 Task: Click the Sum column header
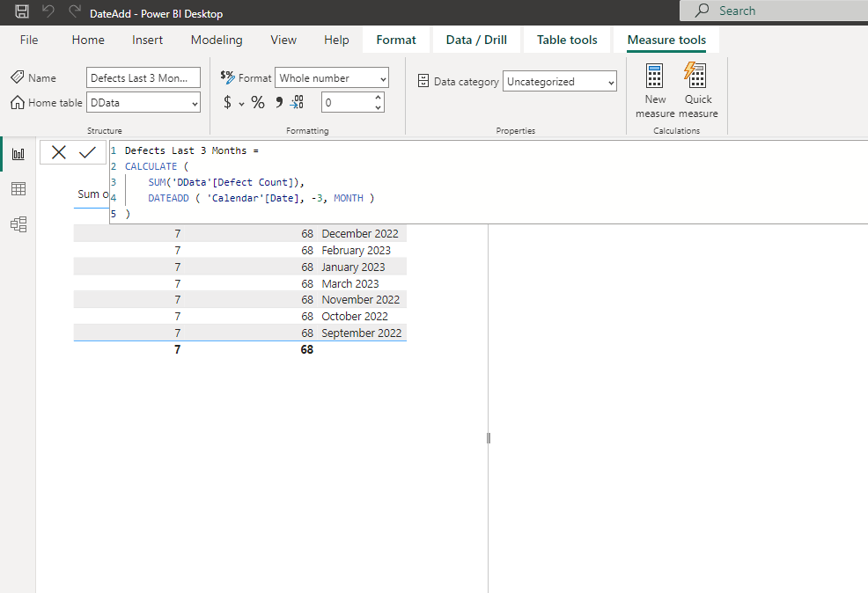[92, 194]
